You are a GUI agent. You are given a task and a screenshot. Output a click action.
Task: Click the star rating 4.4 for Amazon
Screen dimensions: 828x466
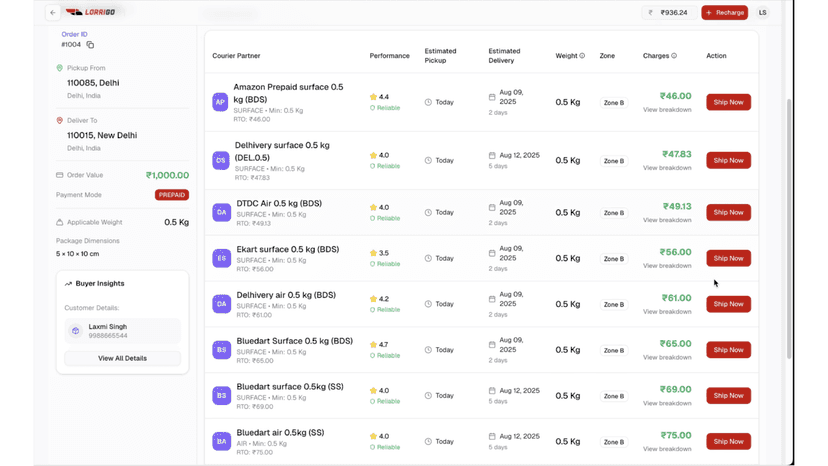click(x=379, y=97)
